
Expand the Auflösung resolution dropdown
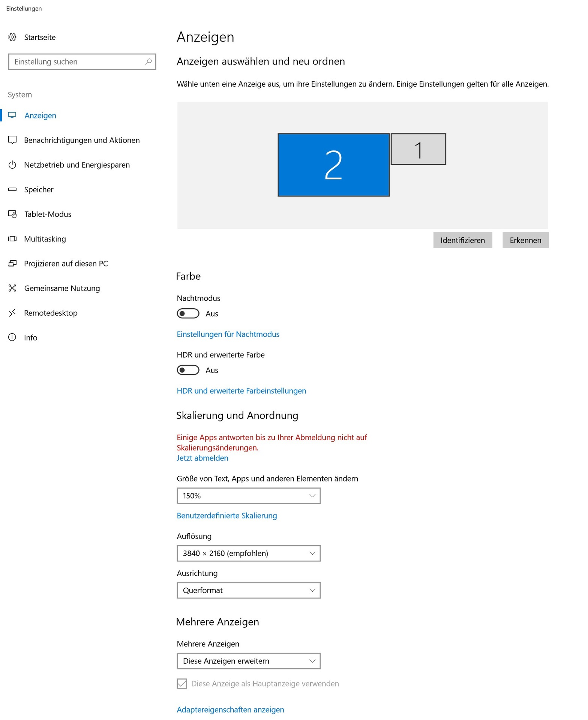point(248,553)
